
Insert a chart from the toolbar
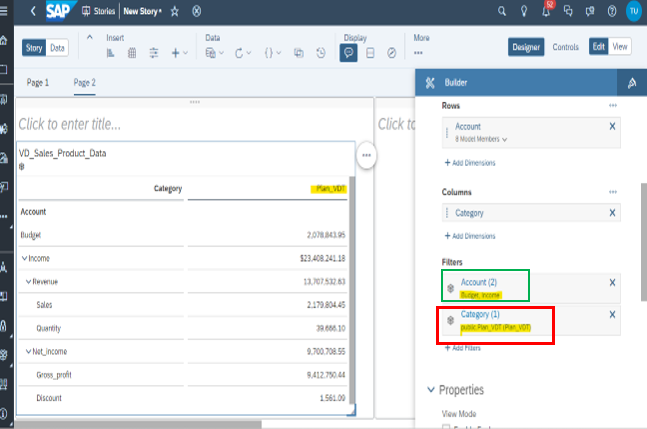(x=111, y=52)
